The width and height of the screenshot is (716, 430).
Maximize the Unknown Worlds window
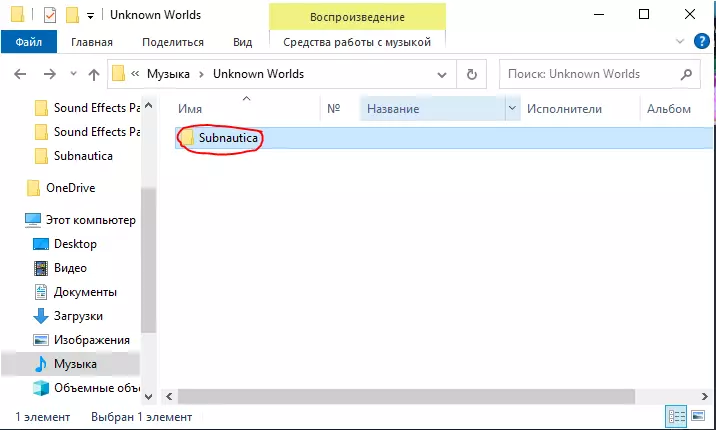644,15
